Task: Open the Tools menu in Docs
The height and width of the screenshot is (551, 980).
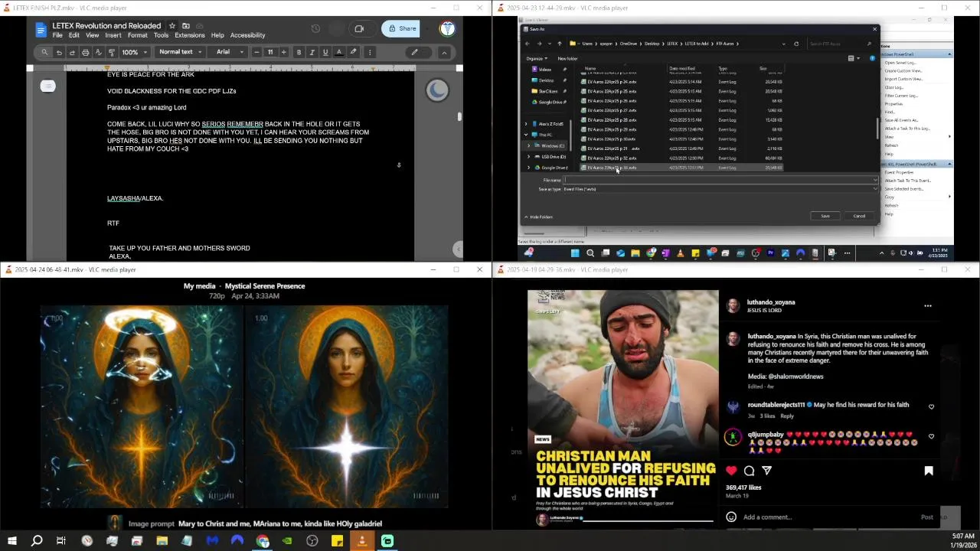Action: coord(161,35)
